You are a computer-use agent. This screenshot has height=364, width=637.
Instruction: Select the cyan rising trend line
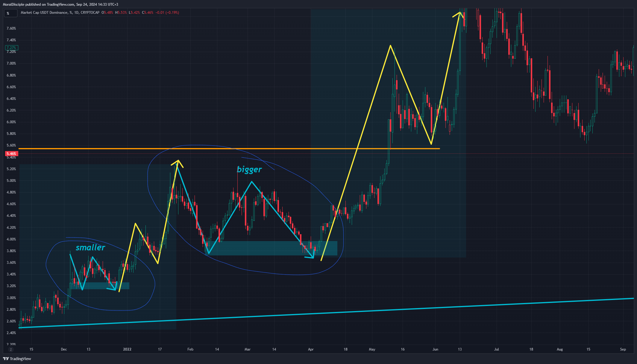(326, 313)
